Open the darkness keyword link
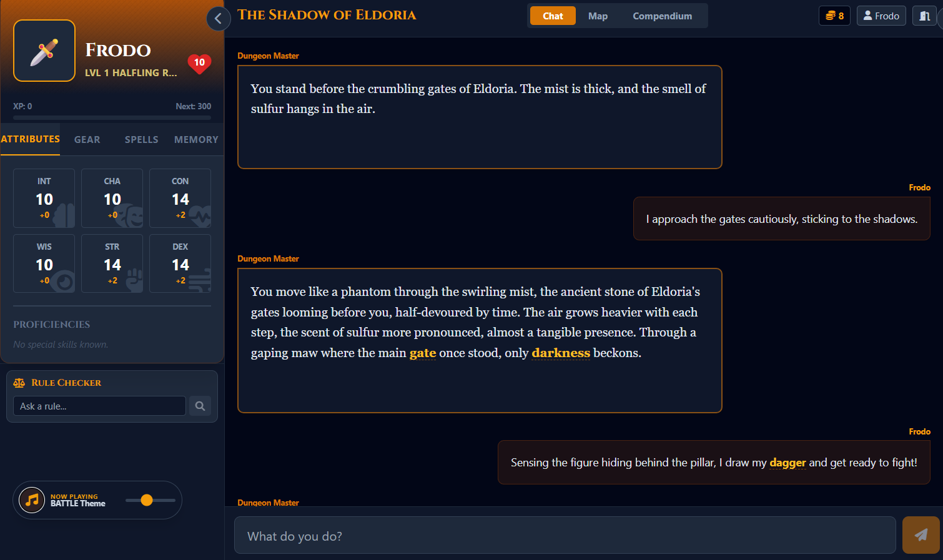This screenshot has height=560, width=943. [x=560, y=353]
